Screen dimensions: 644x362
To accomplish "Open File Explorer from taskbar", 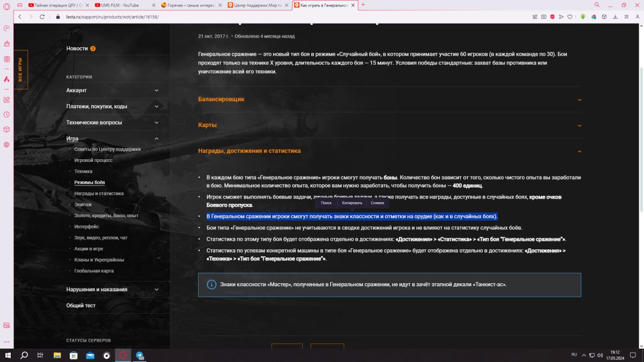I will pyautogui.click(x=57, y=355).
